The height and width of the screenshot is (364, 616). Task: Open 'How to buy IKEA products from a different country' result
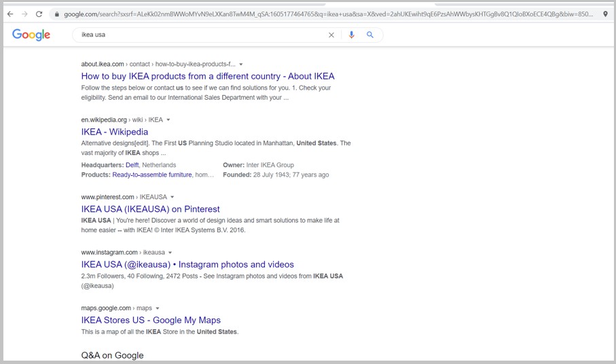click(208, 76)
